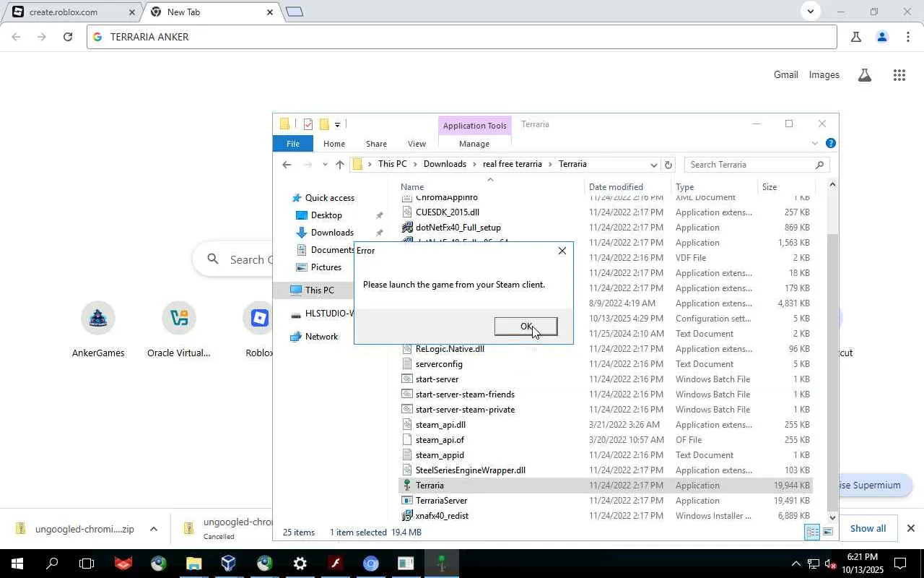Open the Chrome profile icon

(x=881, y=37)
